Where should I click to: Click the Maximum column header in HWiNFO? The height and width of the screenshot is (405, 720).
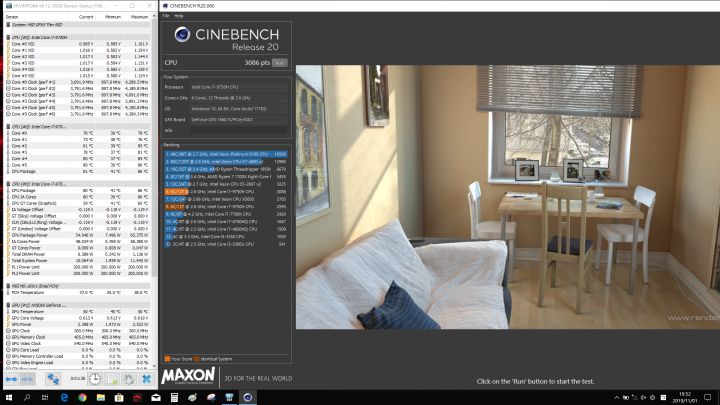[x=139, y=17]
